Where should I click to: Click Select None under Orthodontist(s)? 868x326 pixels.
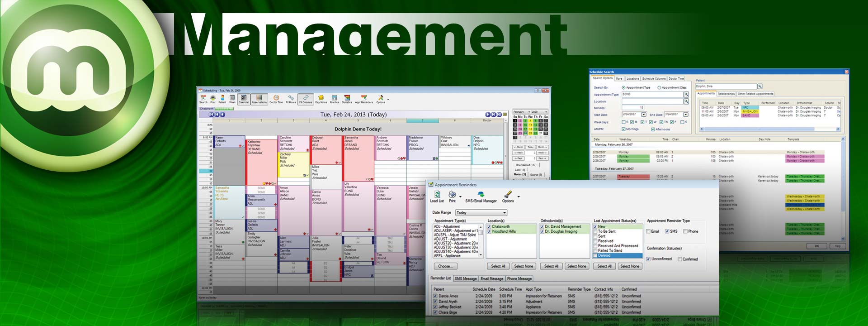576,266
